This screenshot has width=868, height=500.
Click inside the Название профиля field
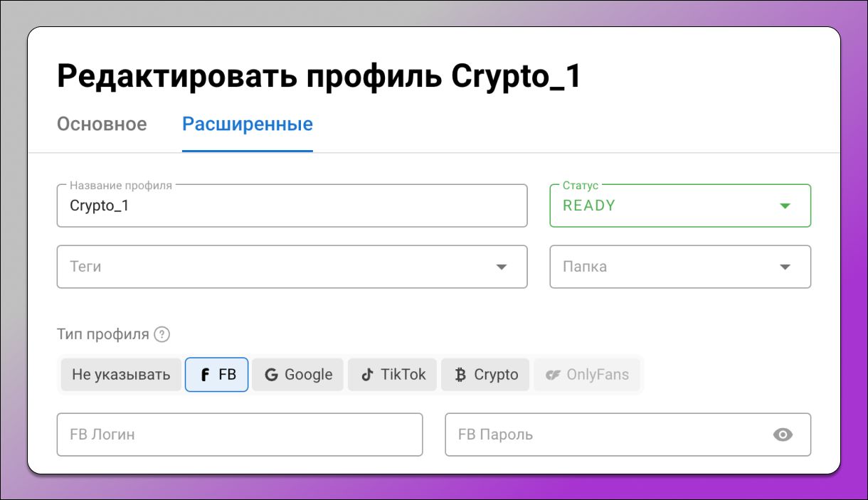tap(292, 206)
